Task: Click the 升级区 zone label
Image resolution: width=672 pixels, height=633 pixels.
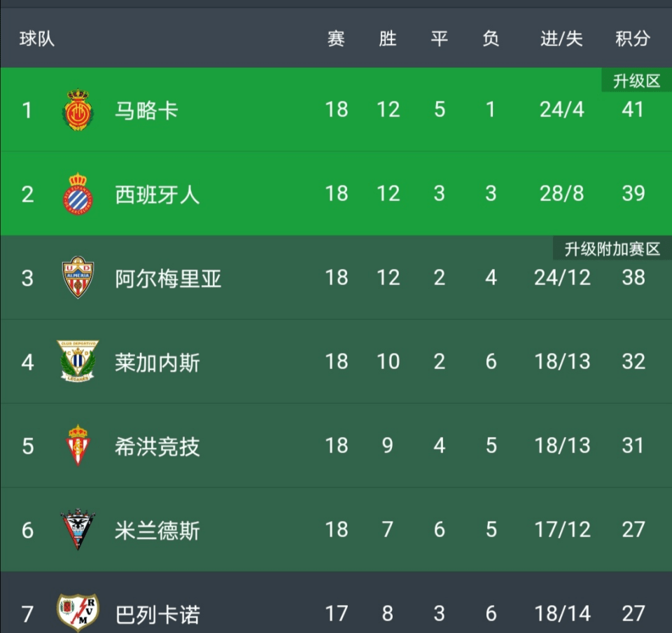Action: click(636, 81)
